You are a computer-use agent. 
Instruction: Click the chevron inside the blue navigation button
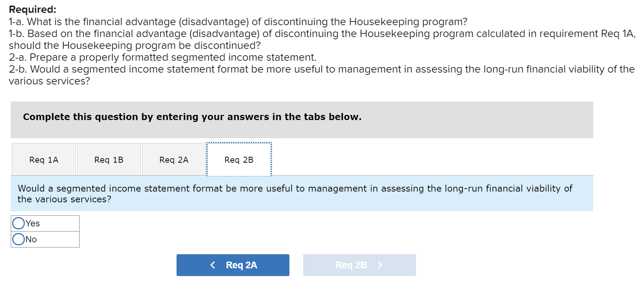pos(212,265)
